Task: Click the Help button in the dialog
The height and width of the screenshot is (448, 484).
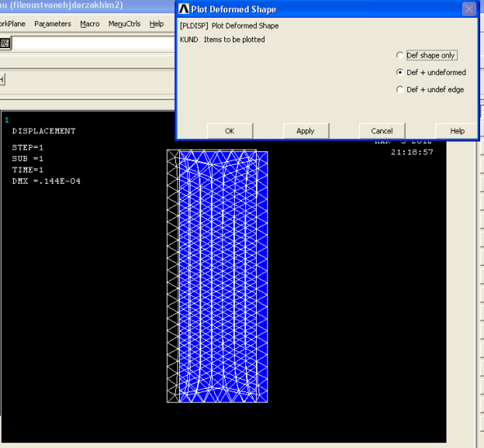Action: click(x=457, y=131)
